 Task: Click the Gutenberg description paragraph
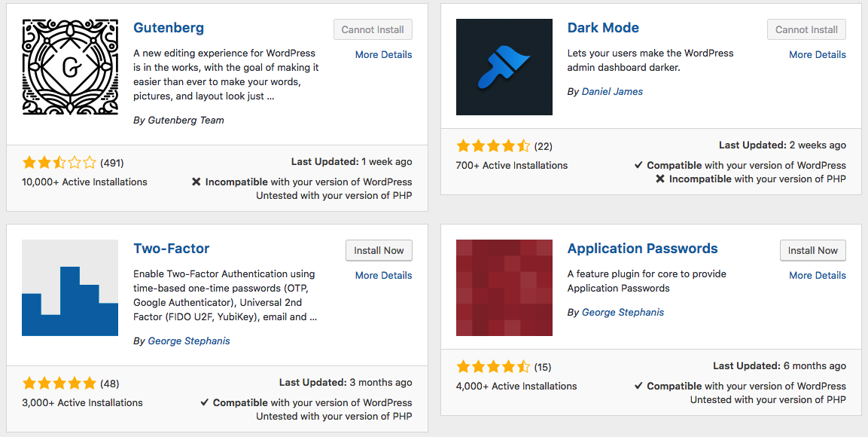(x=226, y=75)
